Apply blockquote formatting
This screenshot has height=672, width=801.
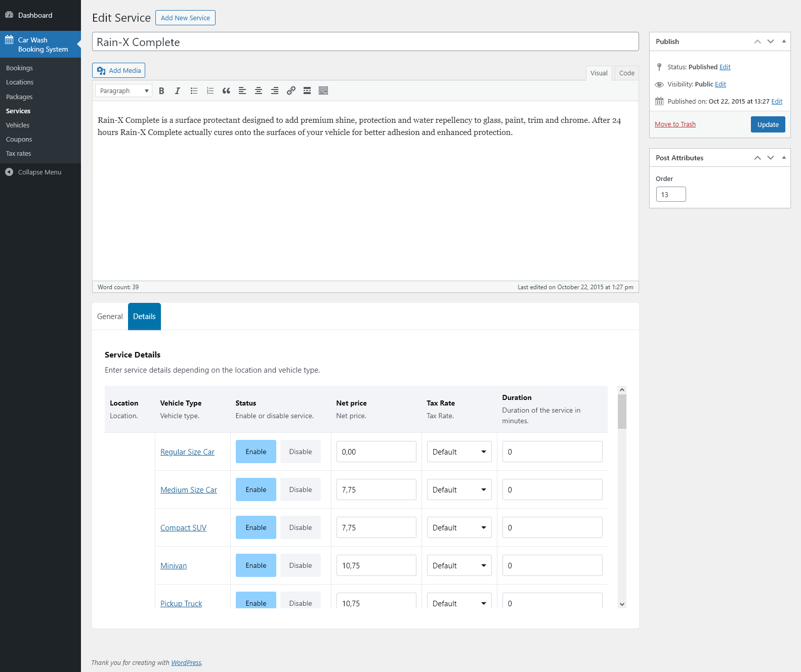click(226, 91)
